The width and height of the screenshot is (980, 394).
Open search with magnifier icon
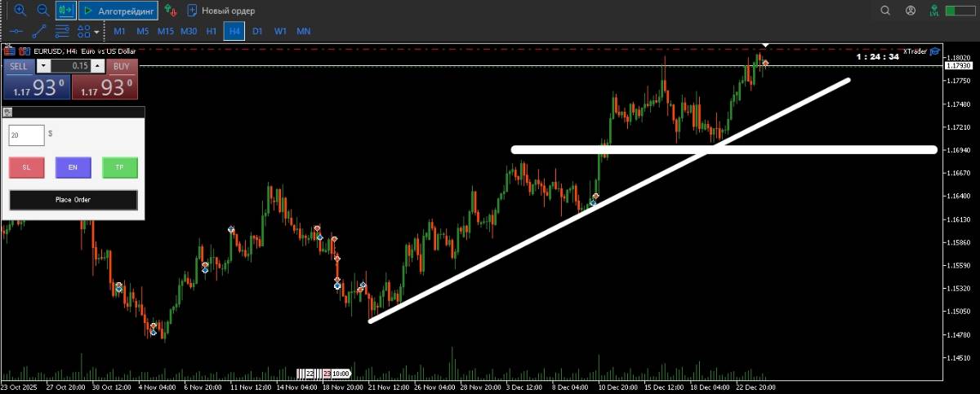(885, 11)
